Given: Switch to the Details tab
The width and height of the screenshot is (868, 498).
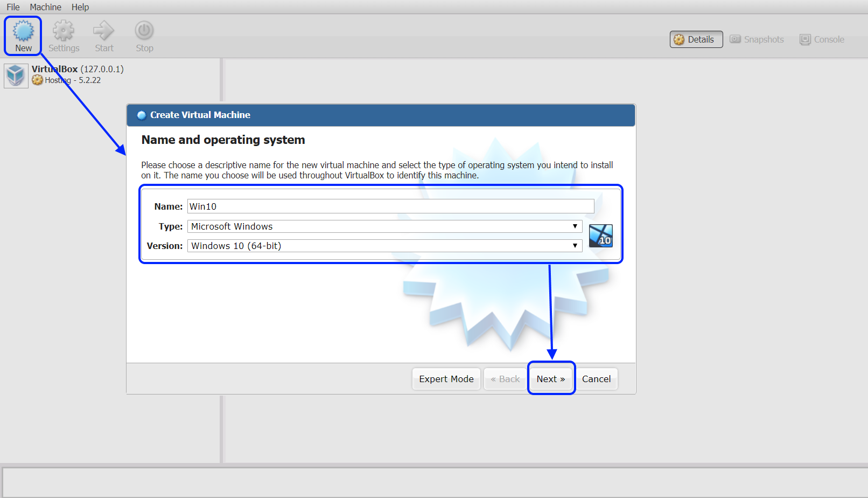Looking at the screenshot, I should [x=696, y=39].
